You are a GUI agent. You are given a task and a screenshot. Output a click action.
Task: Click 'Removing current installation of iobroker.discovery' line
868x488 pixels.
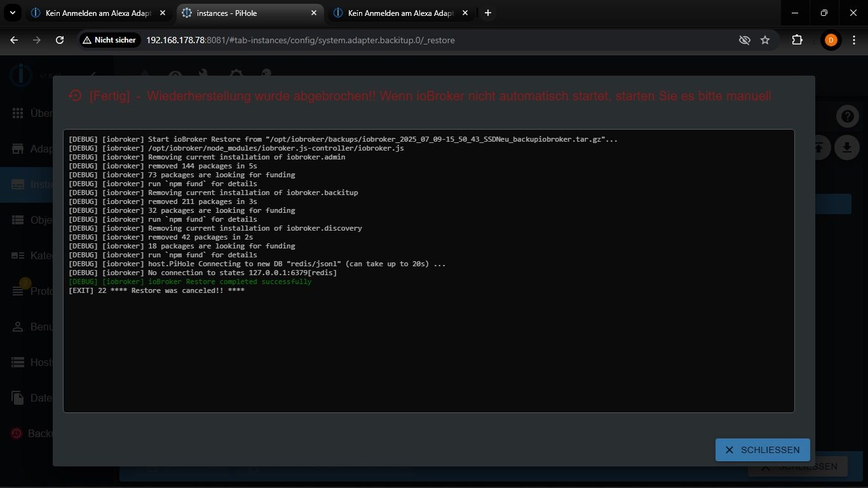point(215,228)
